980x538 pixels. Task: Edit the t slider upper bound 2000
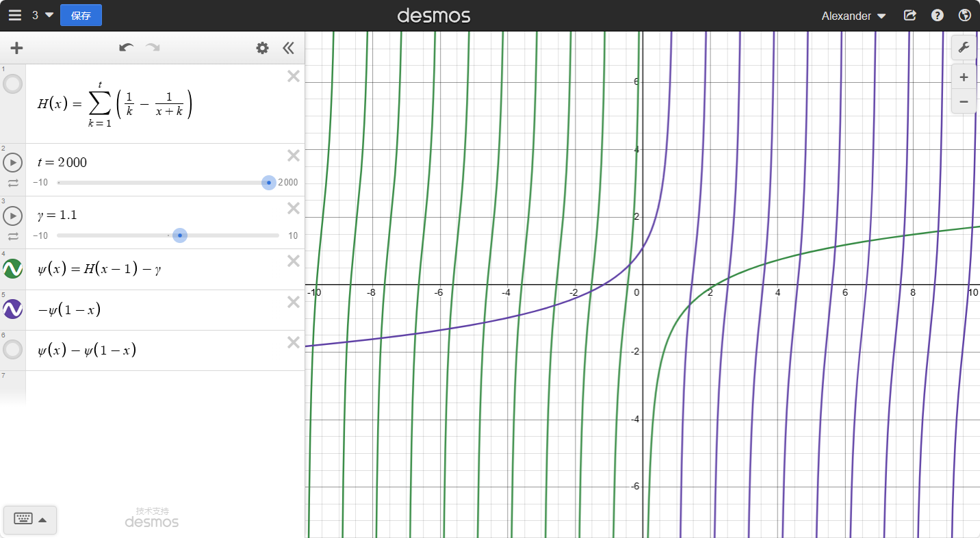point(288,183)
